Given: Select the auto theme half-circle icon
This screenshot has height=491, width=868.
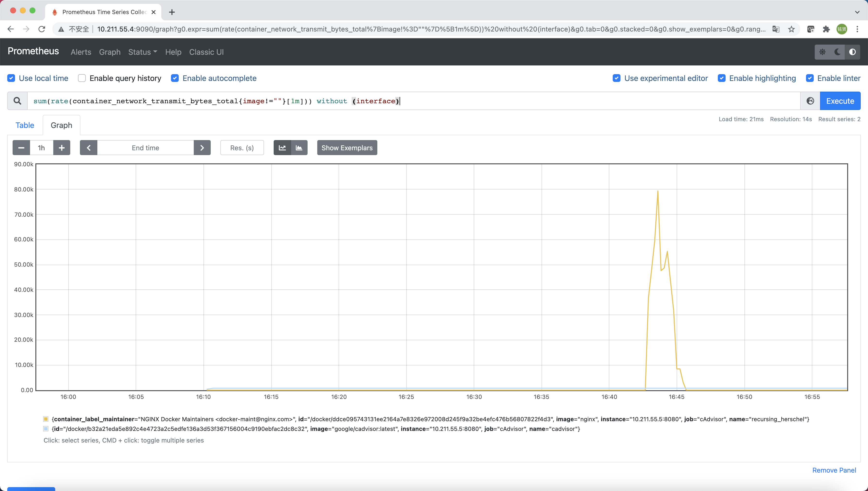Looking at the screenshot, I should coord(852,52).
